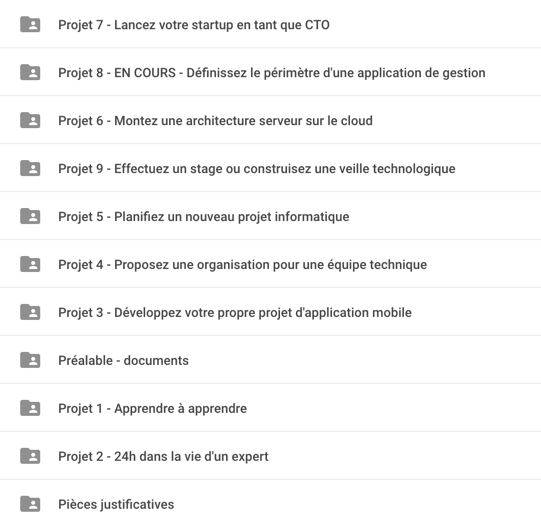Open Projet 1 - Apprendre à apprendre

click(x=153, y=408)
